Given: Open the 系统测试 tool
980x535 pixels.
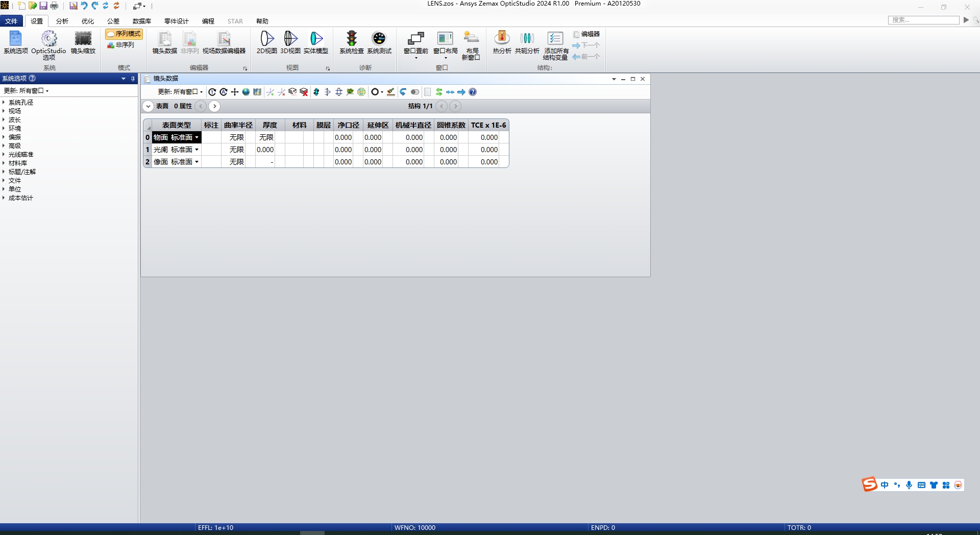Looking at the screenshot, I should point(378,43).
